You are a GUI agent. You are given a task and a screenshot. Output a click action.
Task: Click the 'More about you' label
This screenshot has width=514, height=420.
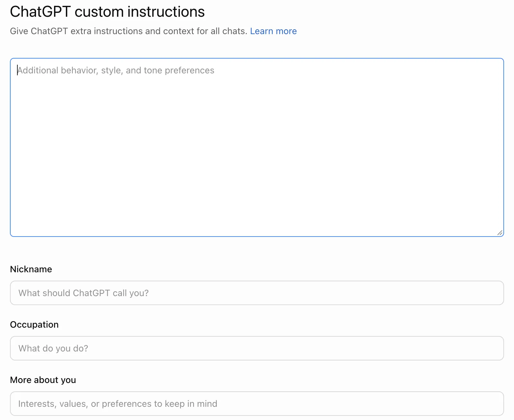[43, 380]
